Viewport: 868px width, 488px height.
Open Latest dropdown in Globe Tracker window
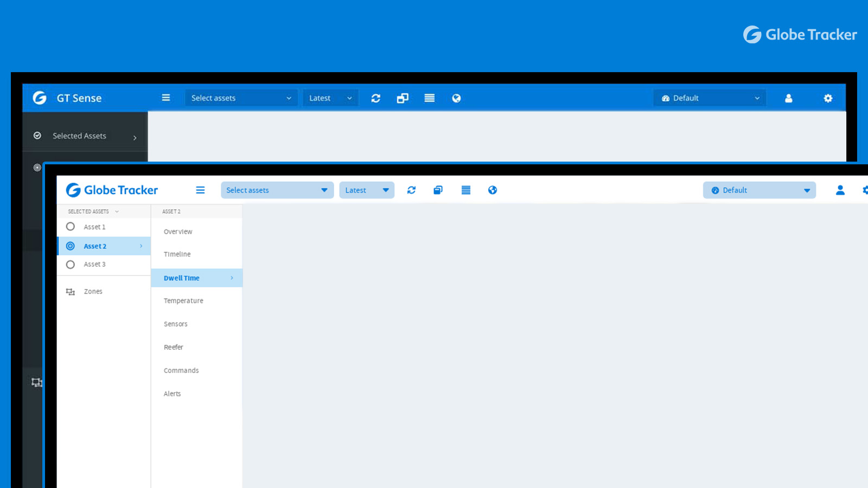point(367,190)
